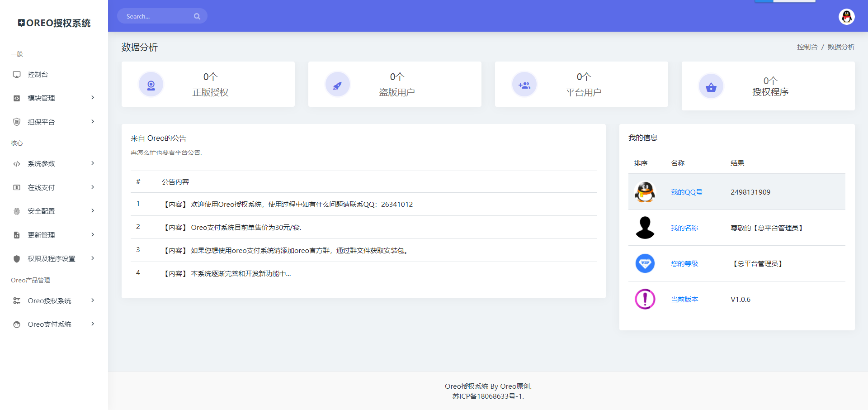This screenshot has width=868, height=410.
Task: Expand the Oreo支付系统 chevron
Action: pos(93,324)
